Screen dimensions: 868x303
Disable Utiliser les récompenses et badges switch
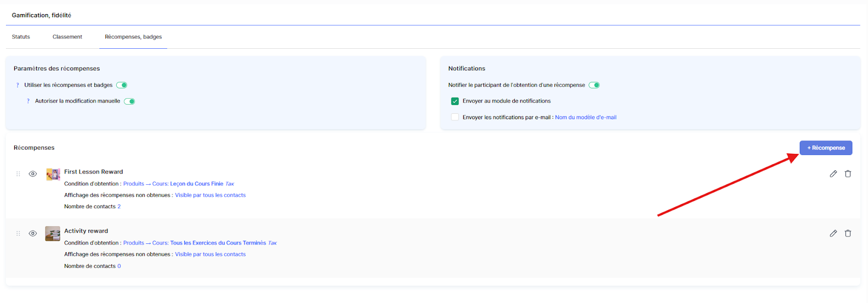[122, 85]
